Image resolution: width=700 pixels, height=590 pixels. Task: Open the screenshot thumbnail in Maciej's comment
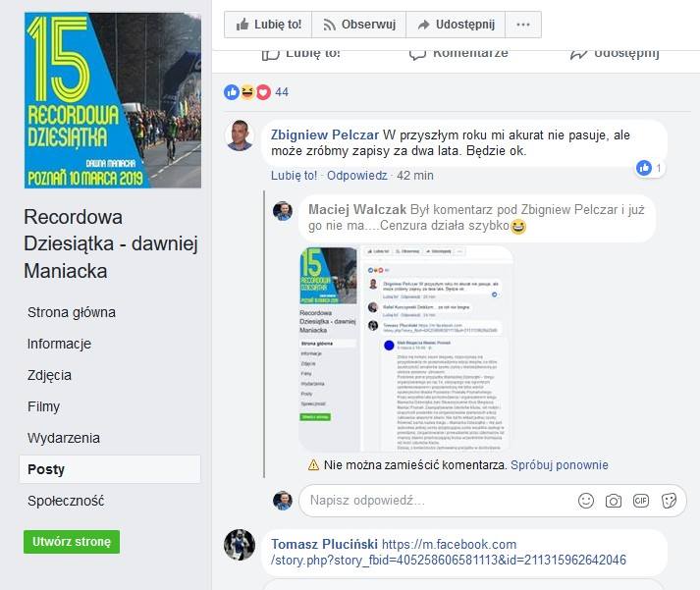click(405, 349)
